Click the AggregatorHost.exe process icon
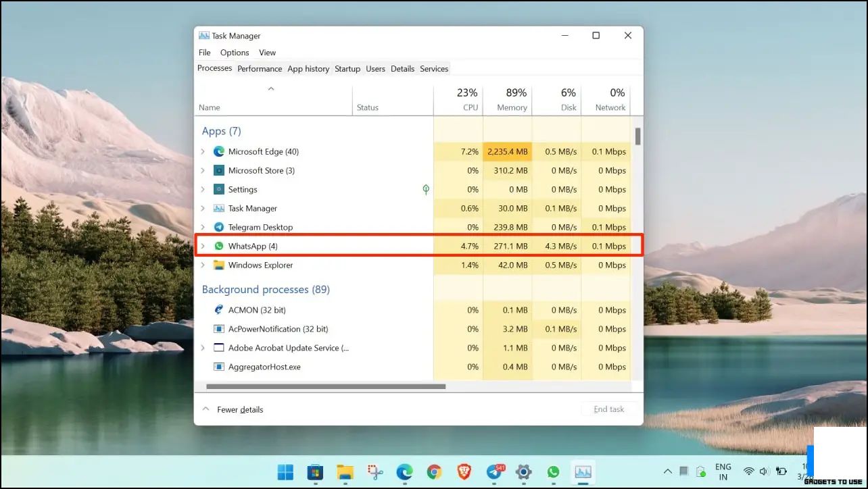868x489 pixels. pyautogui.click(x=219, y=367)
